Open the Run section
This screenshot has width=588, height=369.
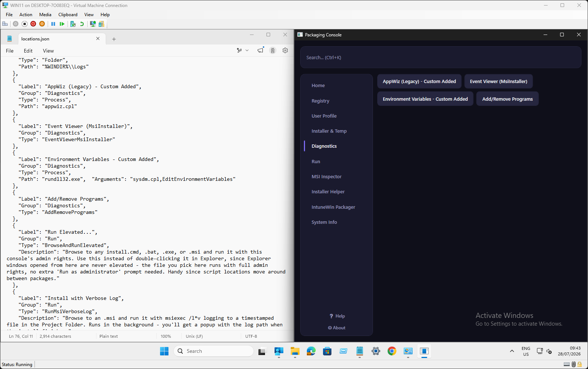(316, 161)
